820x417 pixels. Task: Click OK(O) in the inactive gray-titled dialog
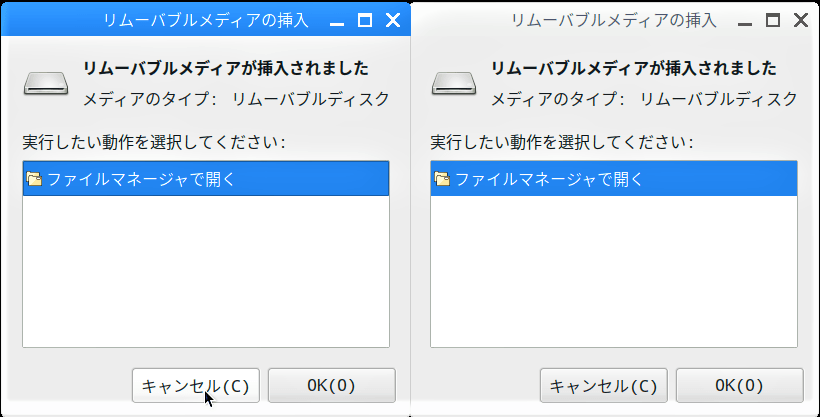[739, 386]
